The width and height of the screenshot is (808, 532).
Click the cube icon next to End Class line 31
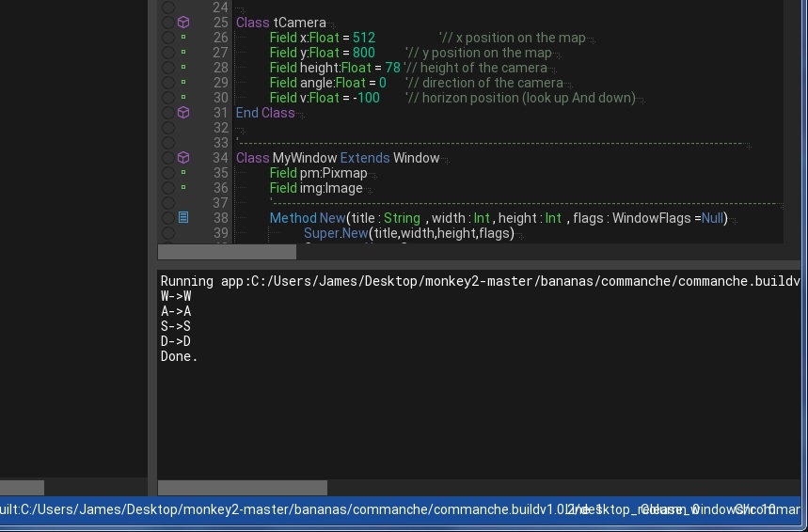[183, 113]
